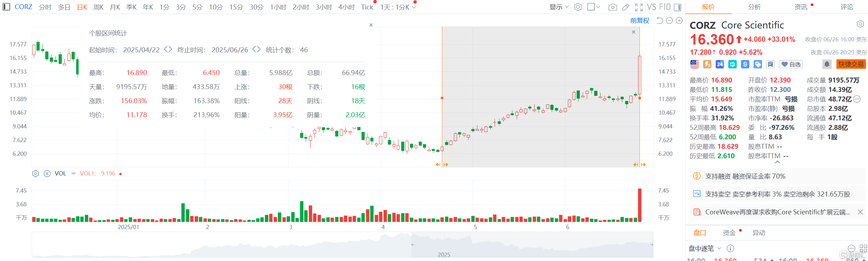868x261 pixels.
Task: Select the 资金 tab
Action: [x=729, y=233]
